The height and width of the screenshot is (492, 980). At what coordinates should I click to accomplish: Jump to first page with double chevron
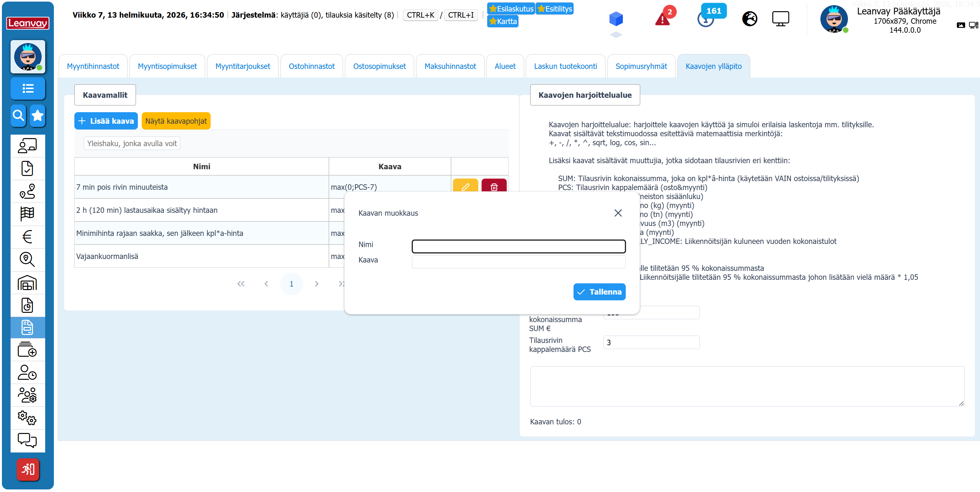[241, 283]
